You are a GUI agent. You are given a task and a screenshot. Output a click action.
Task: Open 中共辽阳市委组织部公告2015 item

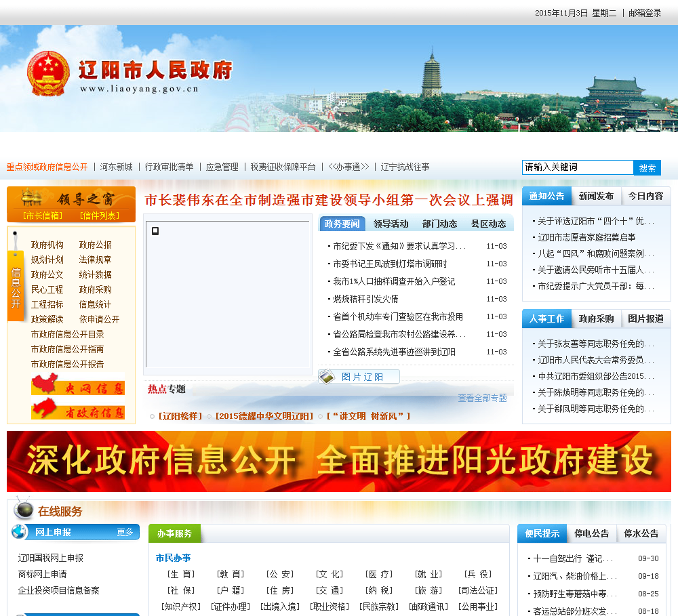click(x=596, y=376)
